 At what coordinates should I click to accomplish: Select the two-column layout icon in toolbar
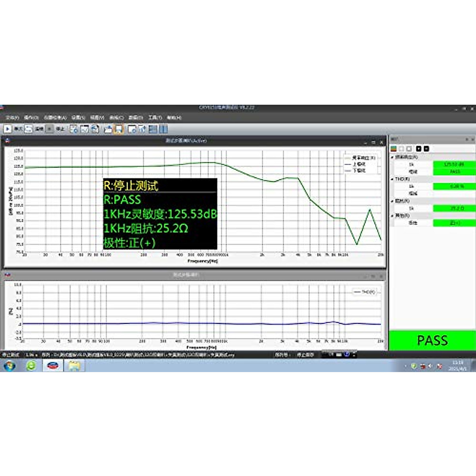[163, 129]
